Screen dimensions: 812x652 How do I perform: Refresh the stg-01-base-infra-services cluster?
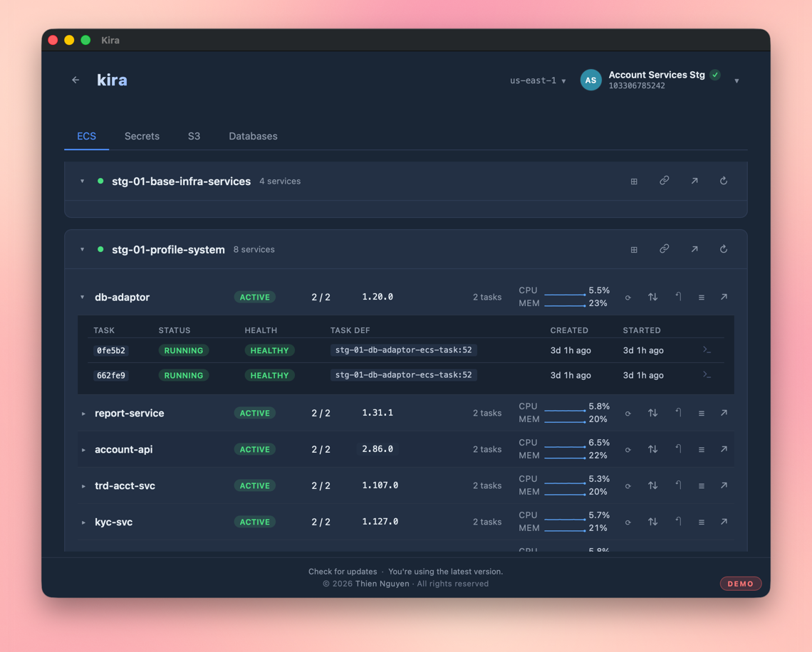724,181
